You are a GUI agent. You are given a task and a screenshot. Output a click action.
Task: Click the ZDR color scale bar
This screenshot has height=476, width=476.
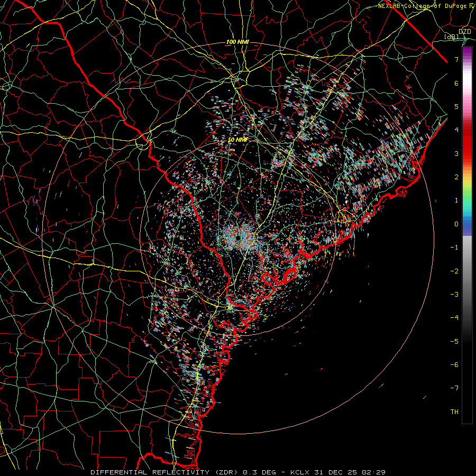(467, 235)
